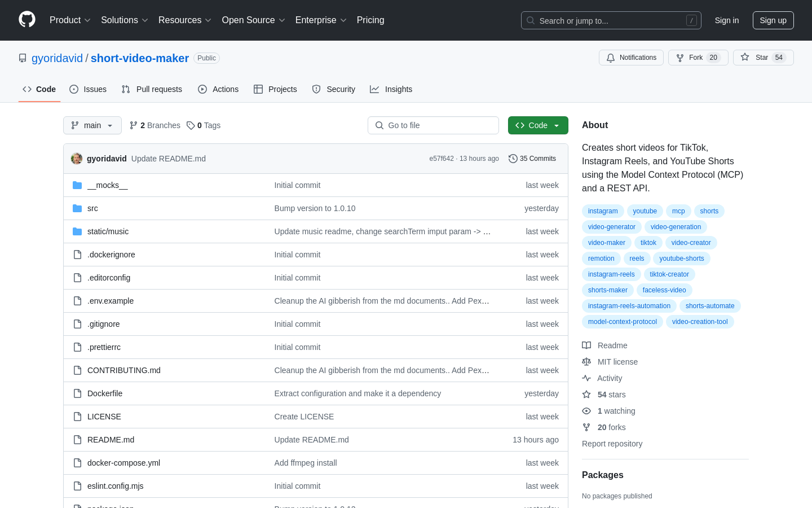
Task: Open the MIT license link
Action: tap(610, 362)
